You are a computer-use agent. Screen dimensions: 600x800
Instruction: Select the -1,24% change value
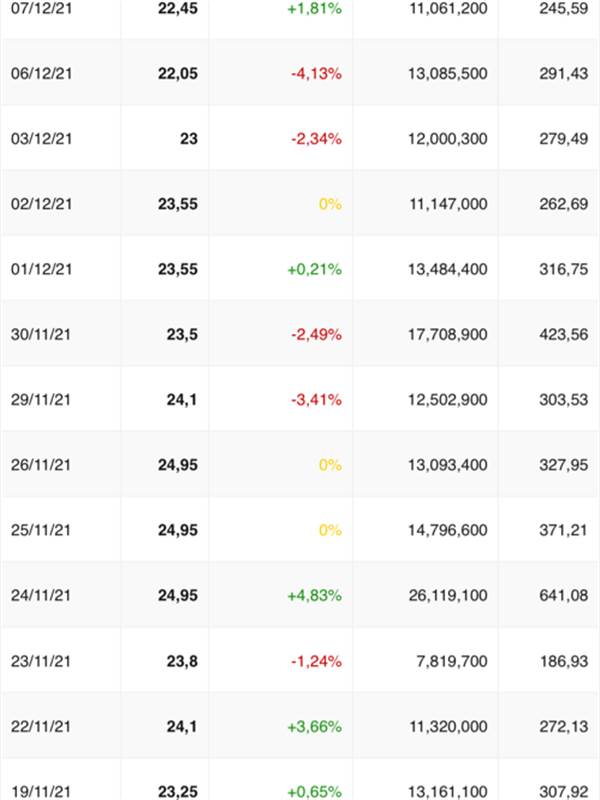pyautogui.click(x=316, y=660)
